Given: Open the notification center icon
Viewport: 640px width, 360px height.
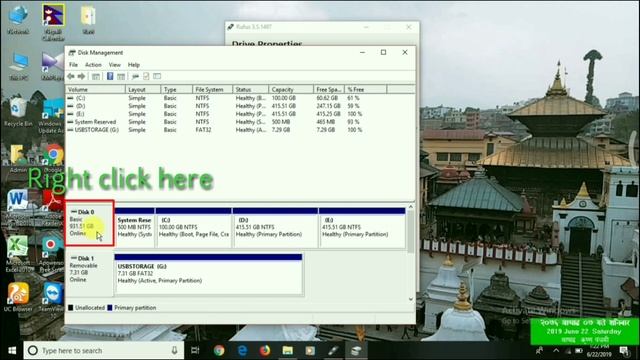Looking at the screenshot, I should coord(624,351).
